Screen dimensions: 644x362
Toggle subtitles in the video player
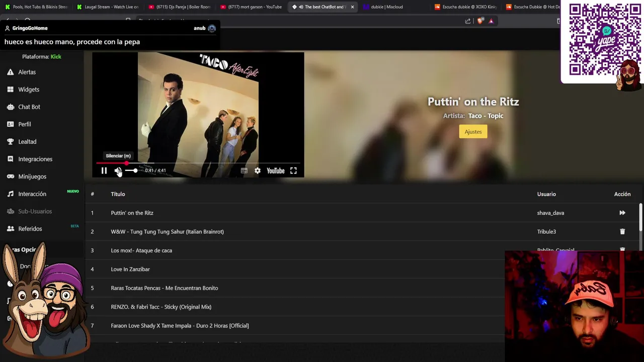244,171
